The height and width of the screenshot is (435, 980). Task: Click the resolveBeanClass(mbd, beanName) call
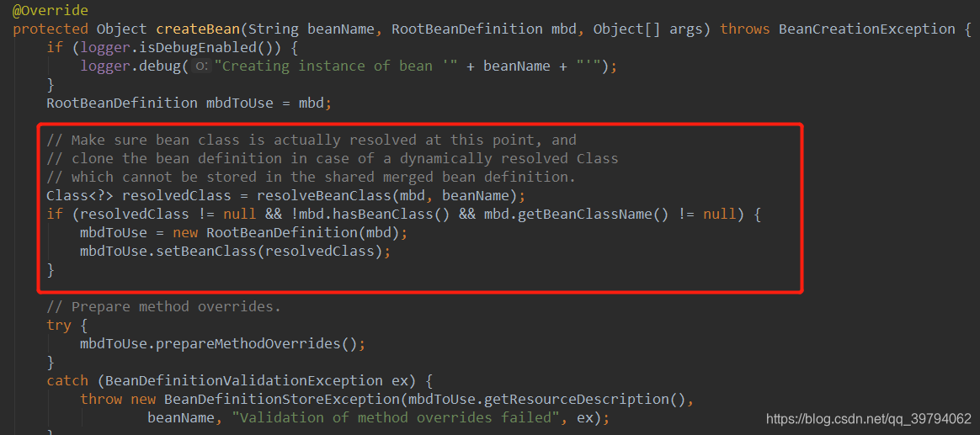pyautogui.click(x=387, y=196)
